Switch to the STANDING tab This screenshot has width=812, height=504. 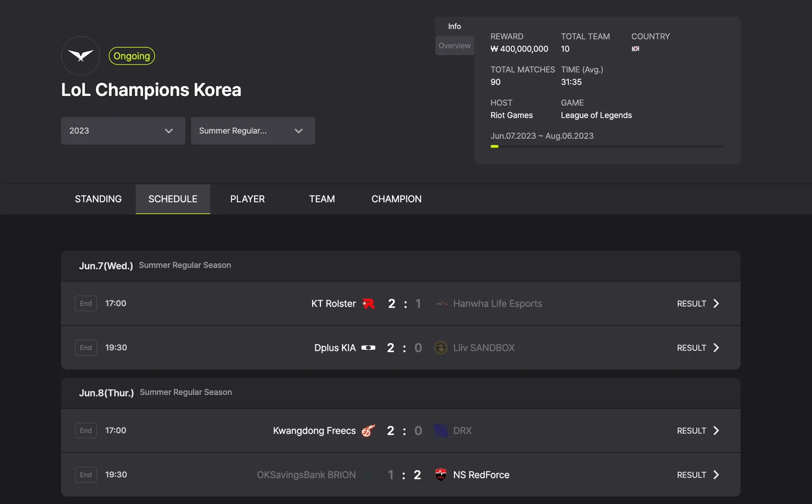(98, 199)
